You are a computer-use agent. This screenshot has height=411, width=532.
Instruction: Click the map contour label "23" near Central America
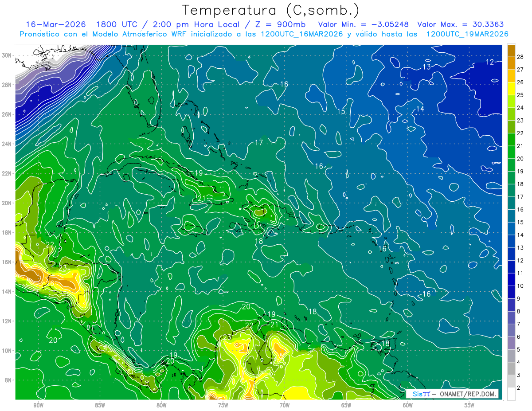(x=62, y=269)
